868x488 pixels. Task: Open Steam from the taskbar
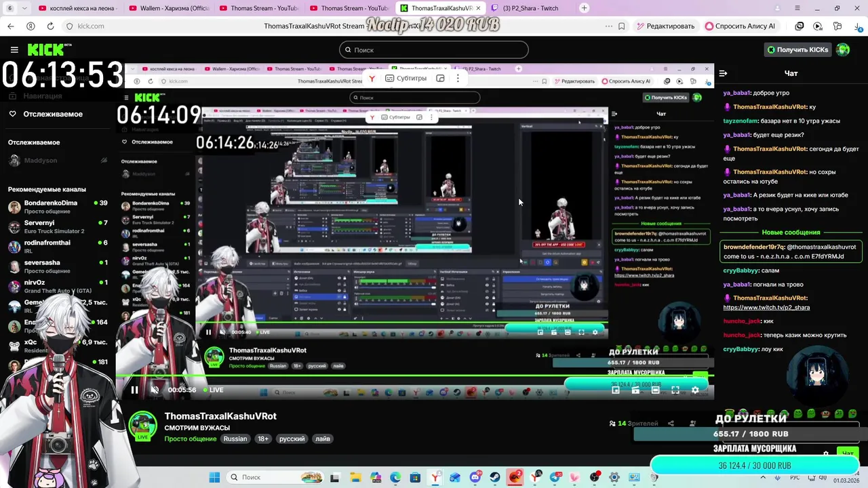click(494, 477)
